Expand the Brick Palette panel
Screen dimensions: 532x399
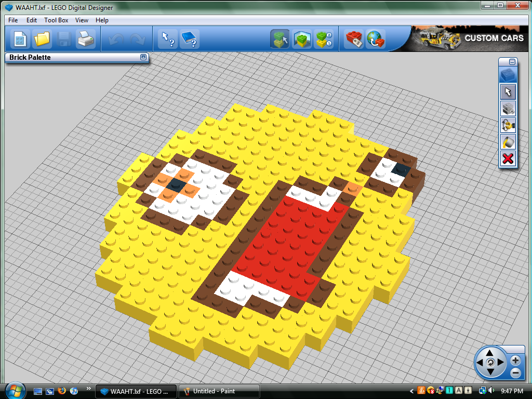click(x=143, y=57)
